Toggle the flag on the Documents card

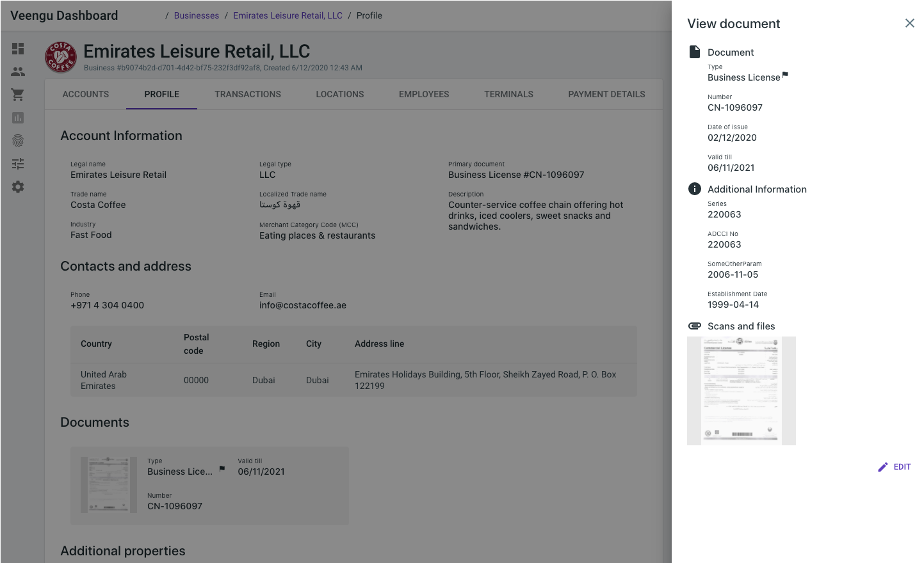point(220,468)
